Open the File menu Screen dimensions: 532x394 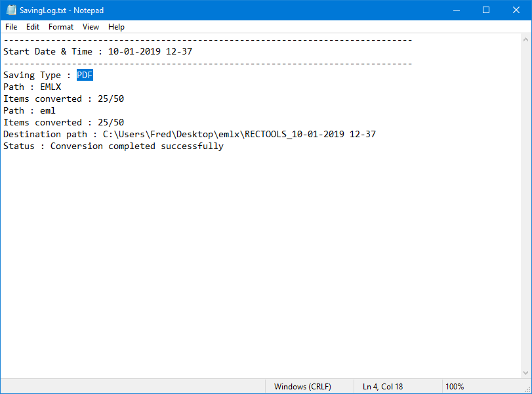tap(11, 27)
